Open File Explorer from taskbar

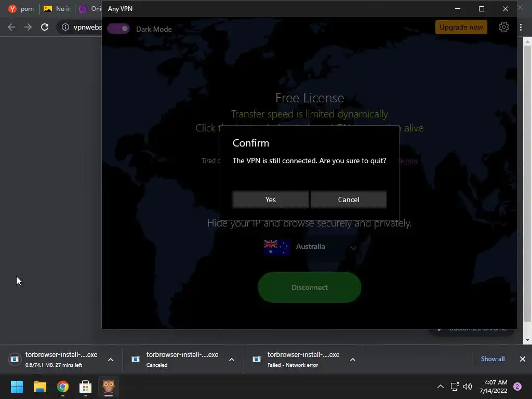39,387
